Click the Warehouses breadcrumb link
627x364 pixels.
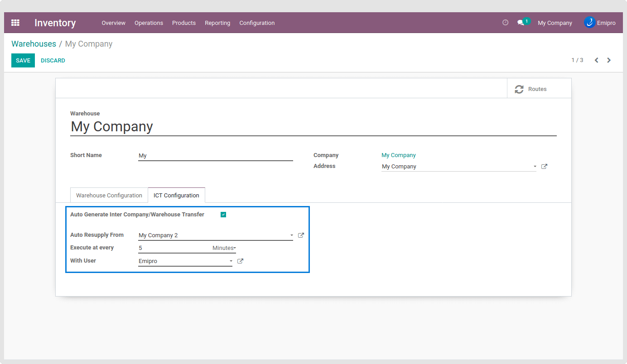tap(34, 44)
